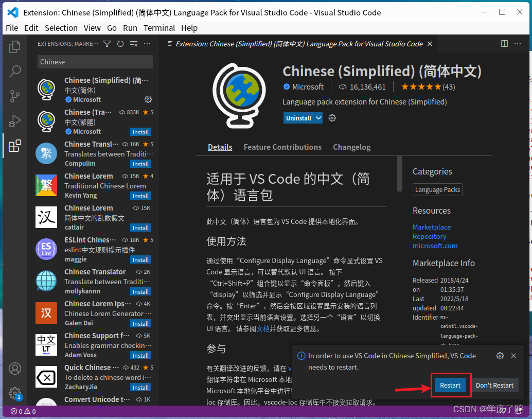The width and height of the screenshot is (532, 419).
Task: Open the View menu
Action: [92, 28]
